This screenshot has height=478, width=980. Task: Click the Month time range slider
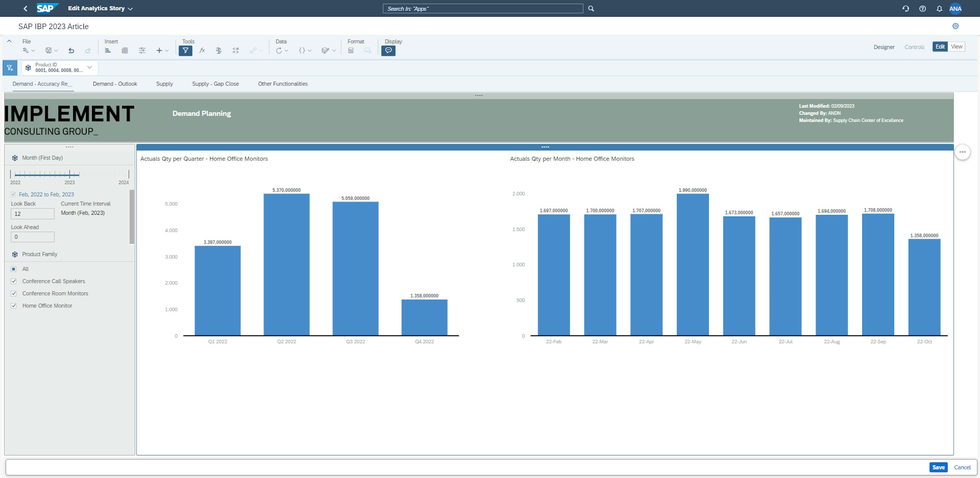47,174
